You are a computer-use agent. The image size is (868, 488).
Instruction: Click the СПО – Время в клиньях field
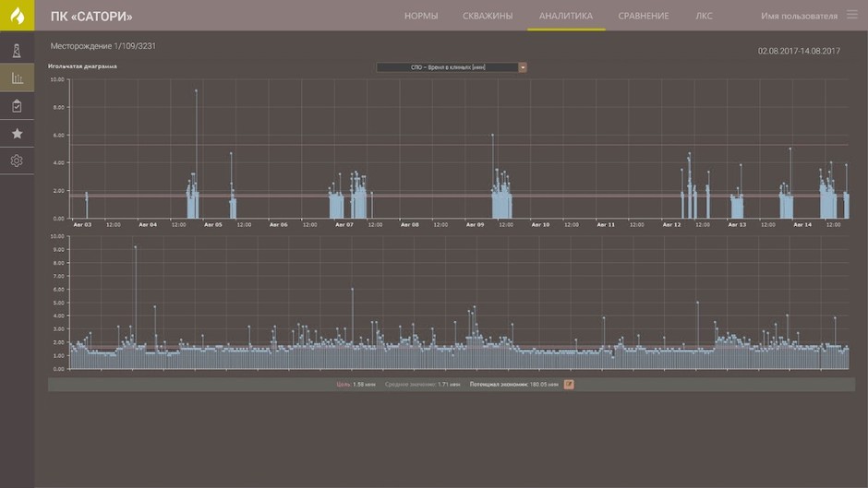(x=447, y=67)
